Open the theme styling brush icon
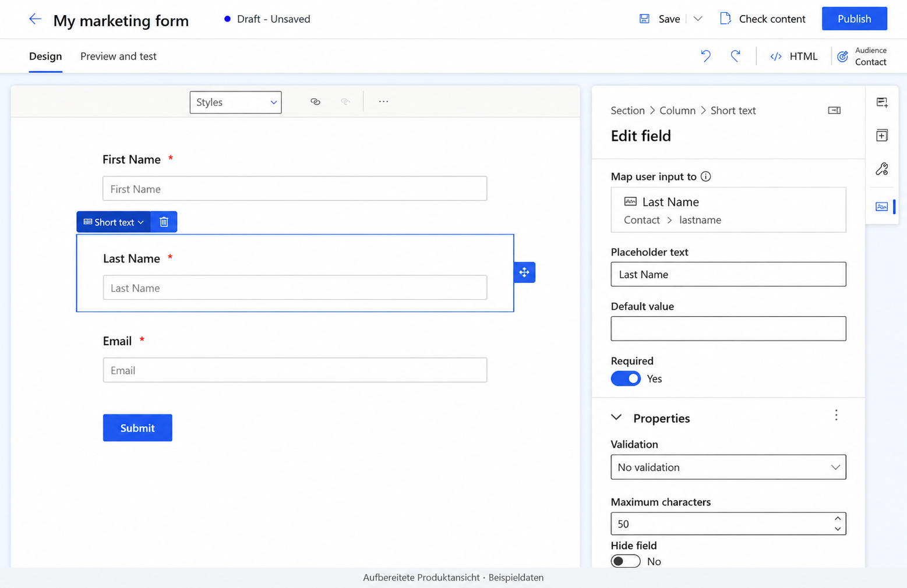The width and height of the screenshot is (907, 588). point(882,169)
